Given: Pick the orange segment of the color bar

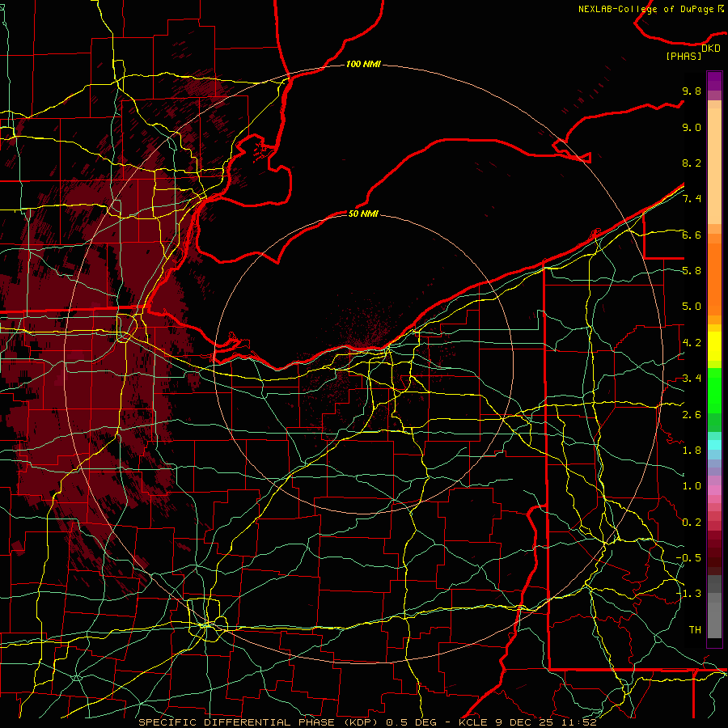Looking at the screenshot, I should tap(714, 280).
